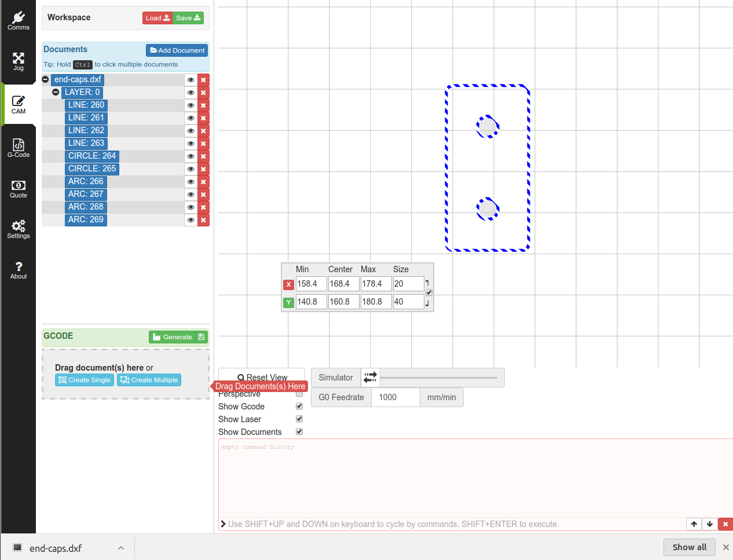This screenshot has height=560, width=733.
Task: Open the Comms panel icon
Action: (19, 20)
